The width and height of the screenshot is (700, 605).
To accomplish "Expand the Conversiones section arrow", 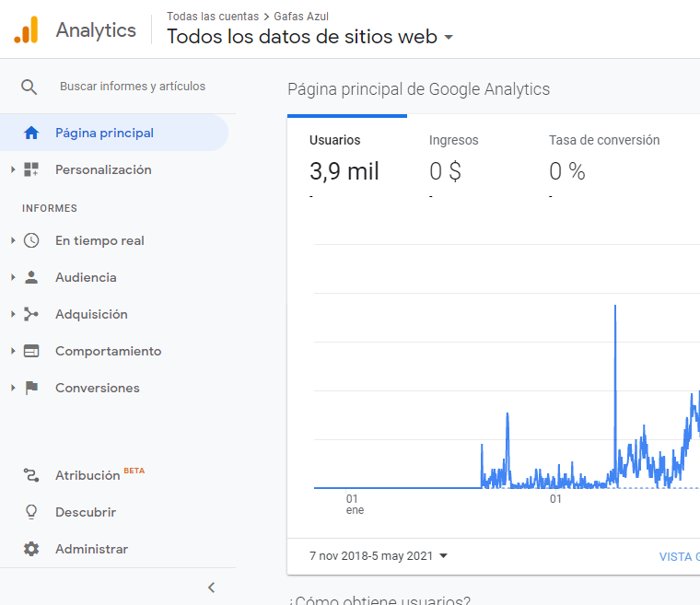I will pos(13,388).
